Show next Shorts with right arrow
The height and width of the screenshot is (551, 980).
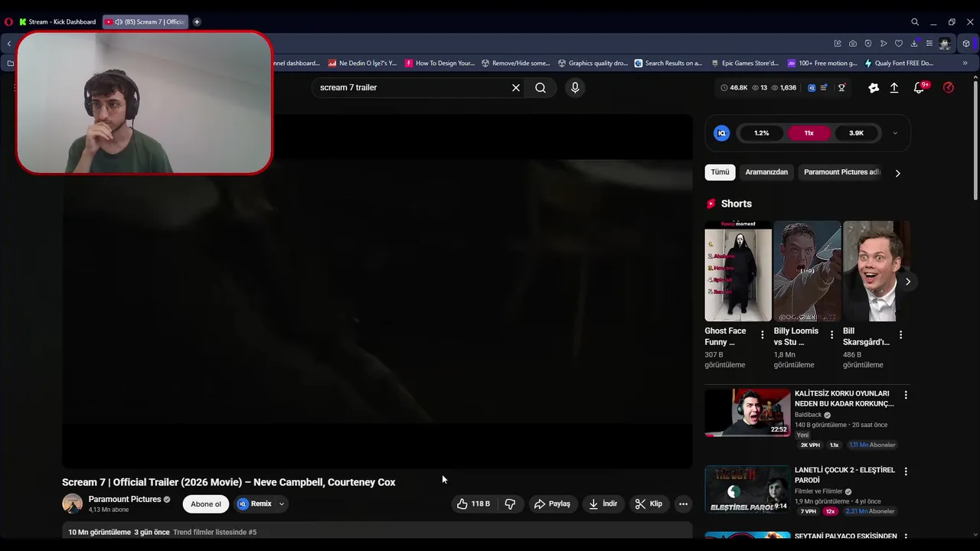point(907,282)
